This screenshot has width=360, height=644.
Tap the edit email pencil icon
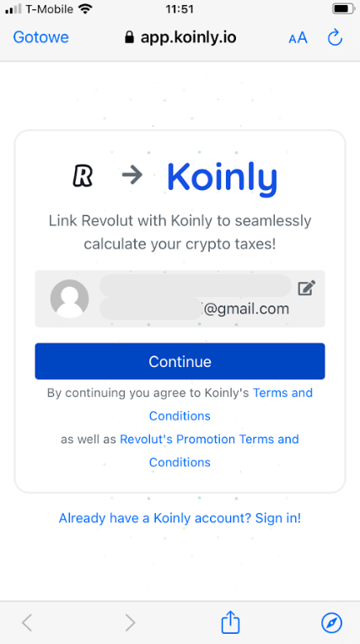306,288
